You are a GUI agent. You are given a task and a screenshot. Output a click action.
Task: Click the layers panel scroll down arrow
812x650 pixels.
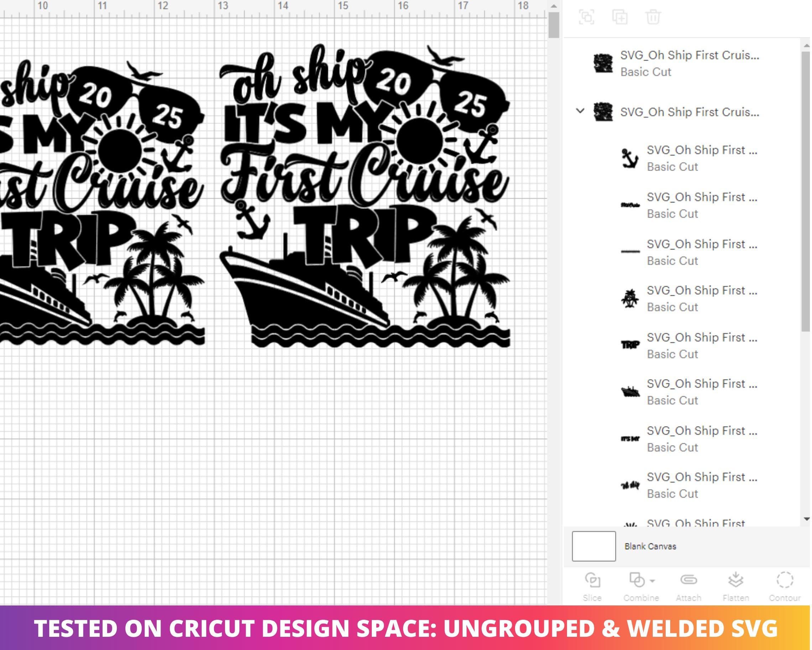click(x=806, y=519)
